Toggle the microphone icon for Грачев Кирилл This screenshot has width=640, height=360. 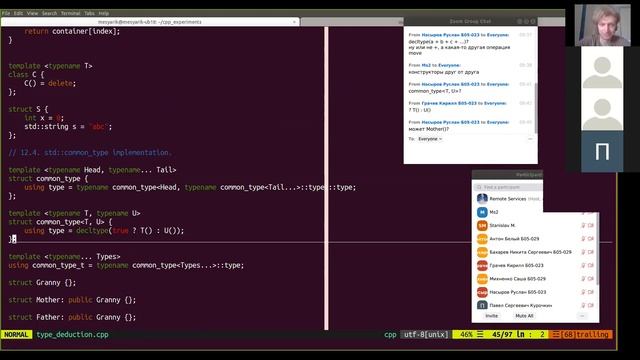point(583,265)
